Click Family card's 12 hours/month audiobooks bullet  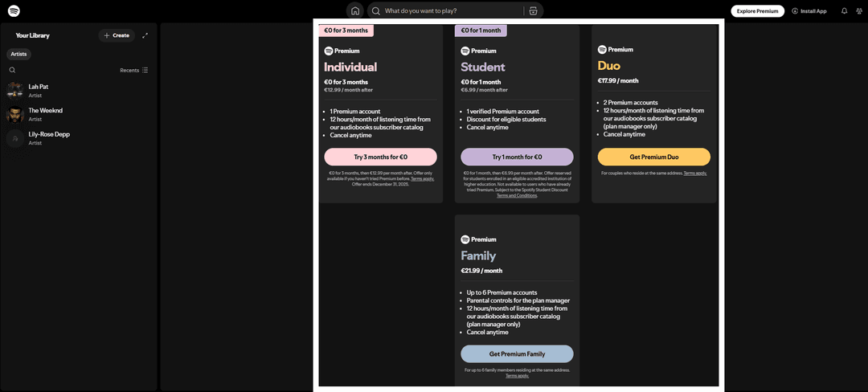(517, 316)
